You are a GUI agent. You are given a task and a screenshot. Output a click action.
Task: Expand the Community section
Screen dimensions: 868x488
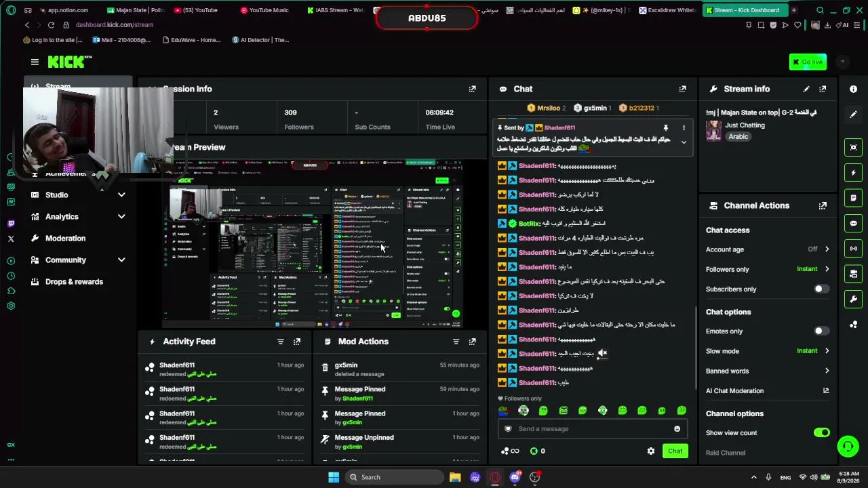(78, 260)
